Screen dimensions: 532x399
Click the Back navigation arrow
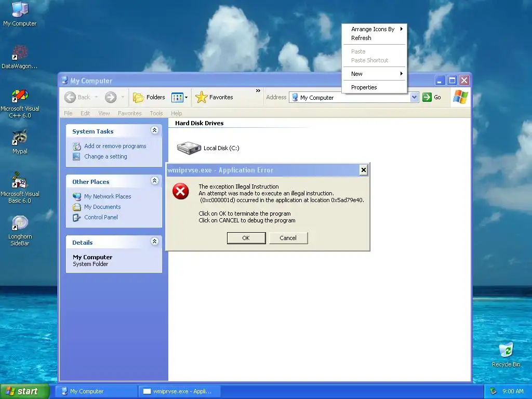70,97
